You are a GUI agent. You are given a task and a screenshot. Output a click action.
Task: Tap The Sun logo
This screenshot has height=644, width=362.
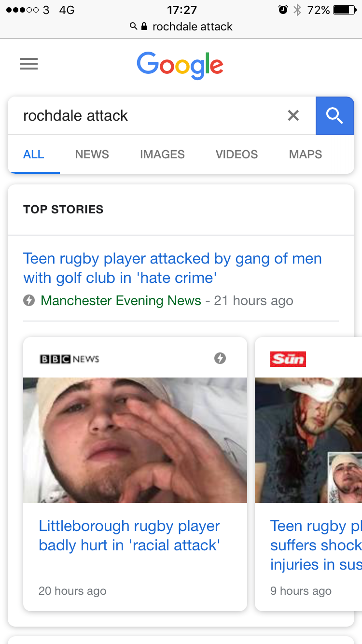pos(288,359)
